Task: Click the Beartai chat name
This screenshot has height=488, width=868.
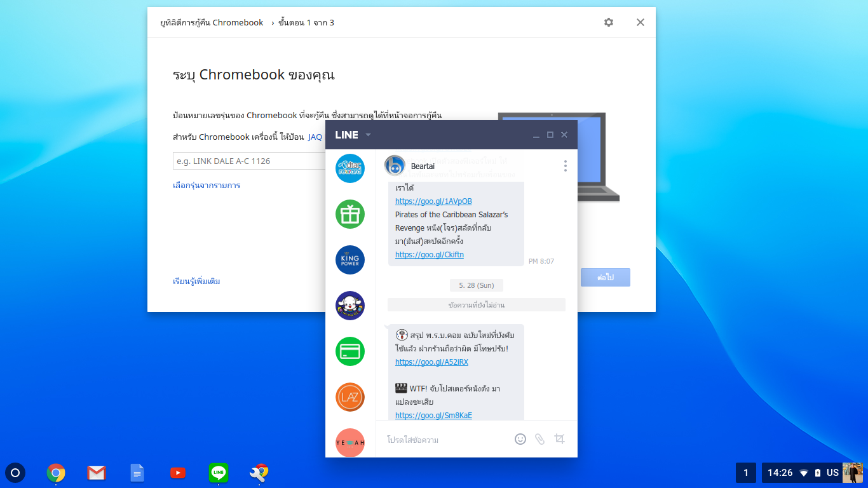Action: point(423,166)
